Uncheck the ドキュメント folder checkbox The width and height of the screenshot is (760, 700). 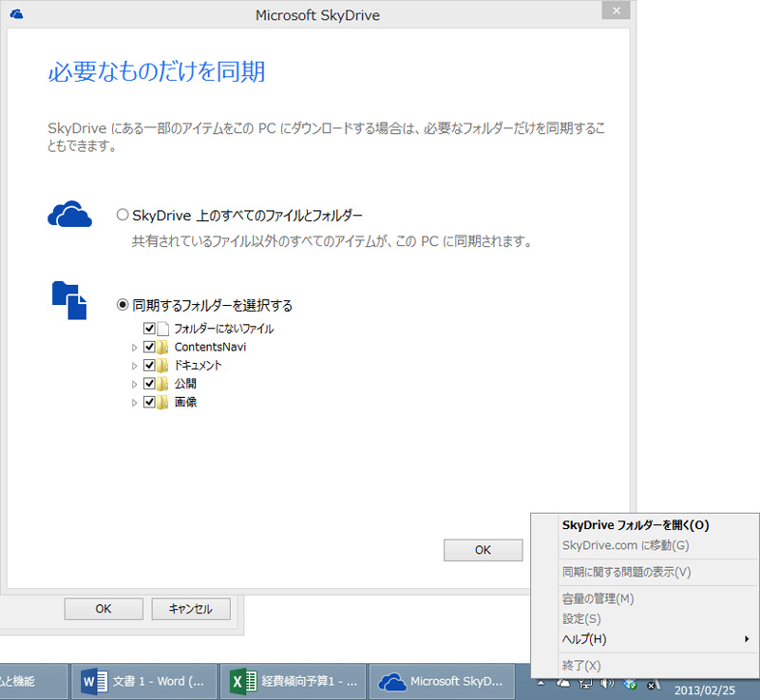tap(149, 366)
